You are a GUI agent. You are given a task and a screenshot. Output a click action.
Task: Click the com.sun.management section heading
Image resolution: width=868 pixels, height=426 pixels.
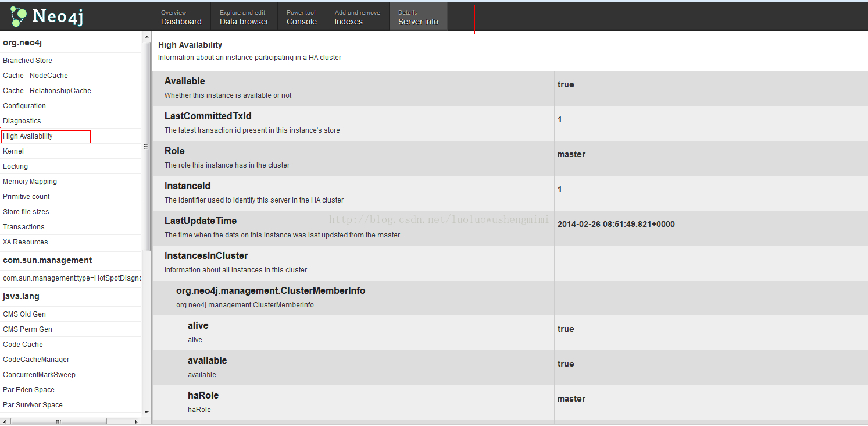(x=48, y=260)
